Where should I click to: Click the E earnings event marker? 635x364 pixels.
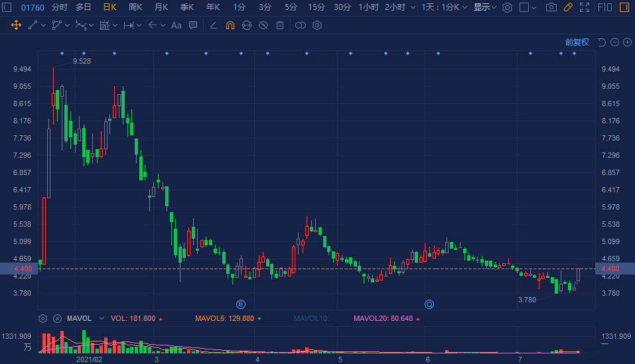click(x=241, y=304)
